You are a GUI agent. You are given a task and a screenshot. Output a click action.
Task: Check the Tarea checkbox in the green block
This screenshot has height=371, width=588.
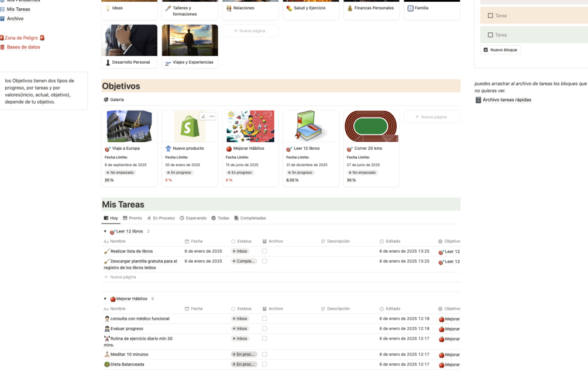(490, 35)
